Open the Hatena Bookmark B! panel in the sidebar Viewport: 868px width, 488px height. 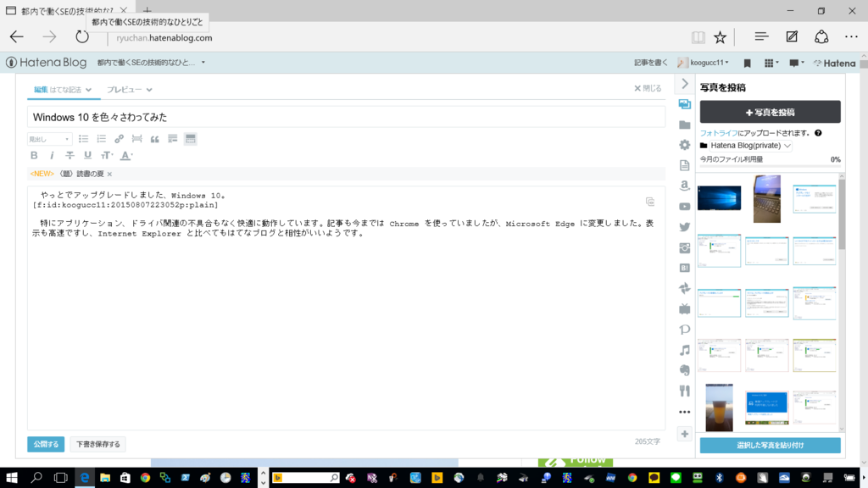[684, 269]
